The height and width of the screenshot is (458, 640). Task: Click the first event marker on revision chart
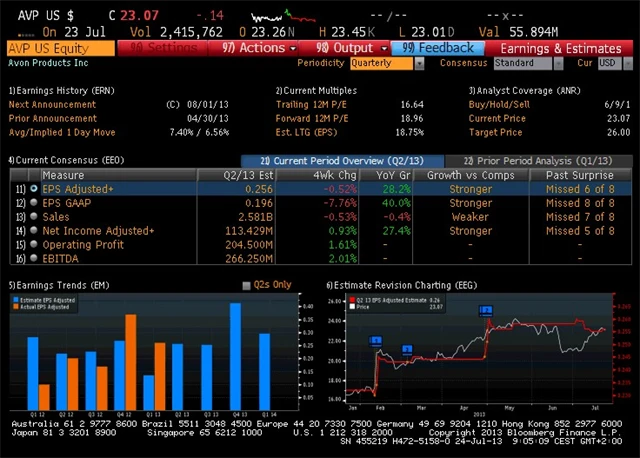(376, 340)
